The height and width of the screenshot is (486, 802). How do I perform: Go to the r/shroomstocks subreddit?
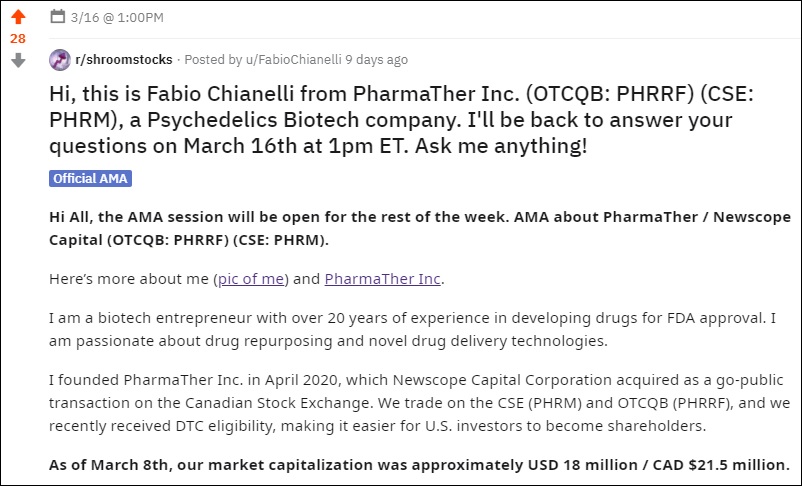click(x=124, y=60)
